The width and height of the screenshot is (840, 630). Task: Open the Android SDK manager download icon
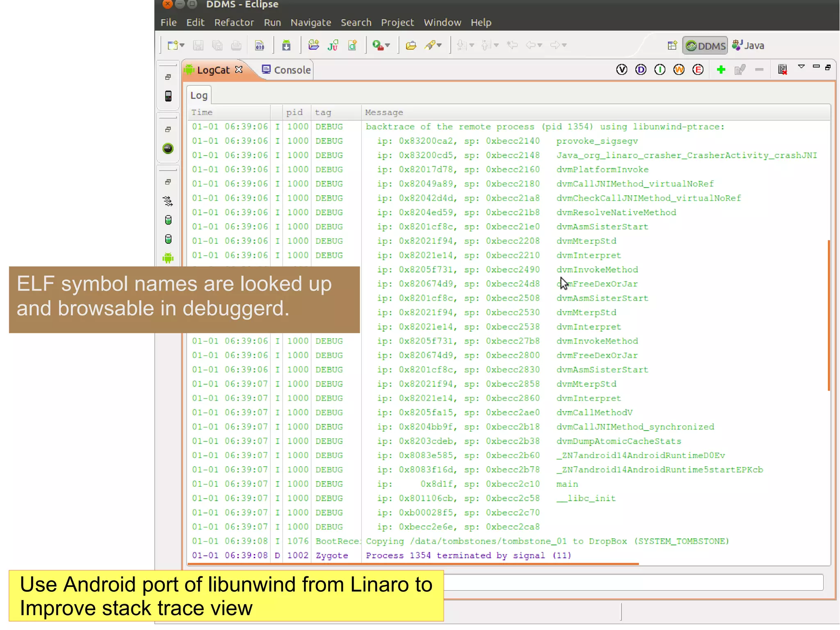(x=286, y=45)
